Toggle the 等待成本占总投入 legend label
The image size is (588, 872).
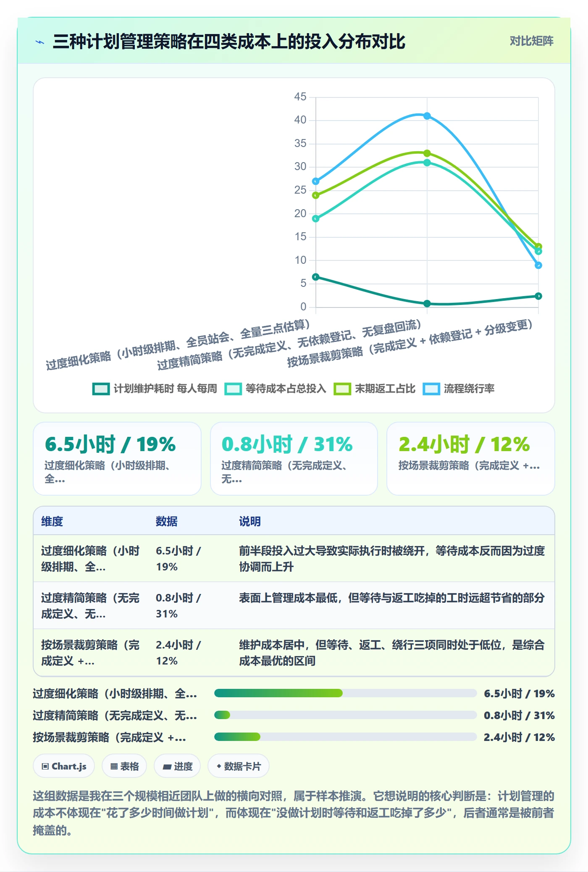[x=286, y=389]
